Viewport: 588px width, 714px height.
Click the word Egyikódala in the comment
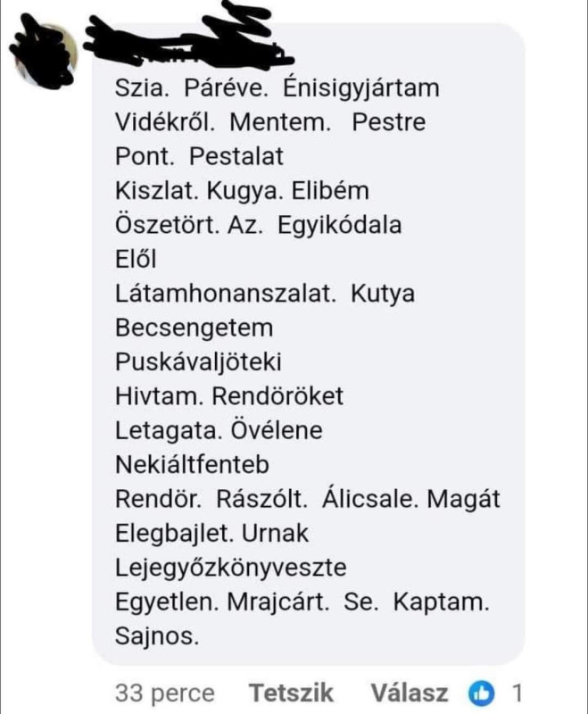tap(340, 226)
